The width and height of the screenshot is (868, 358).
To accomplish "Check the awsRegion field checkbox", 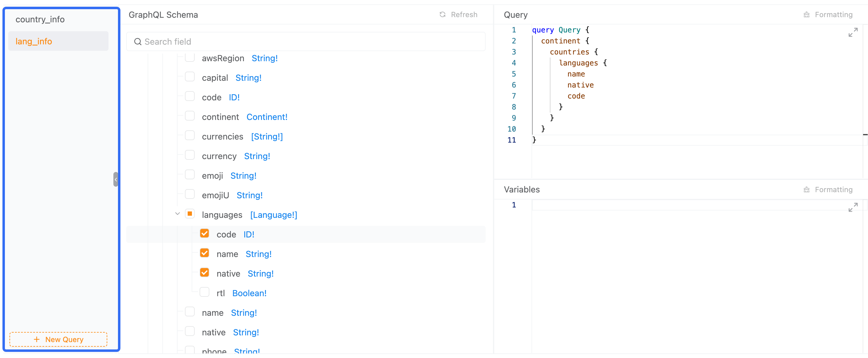I will pyautogui.click(x=190, y=57).
